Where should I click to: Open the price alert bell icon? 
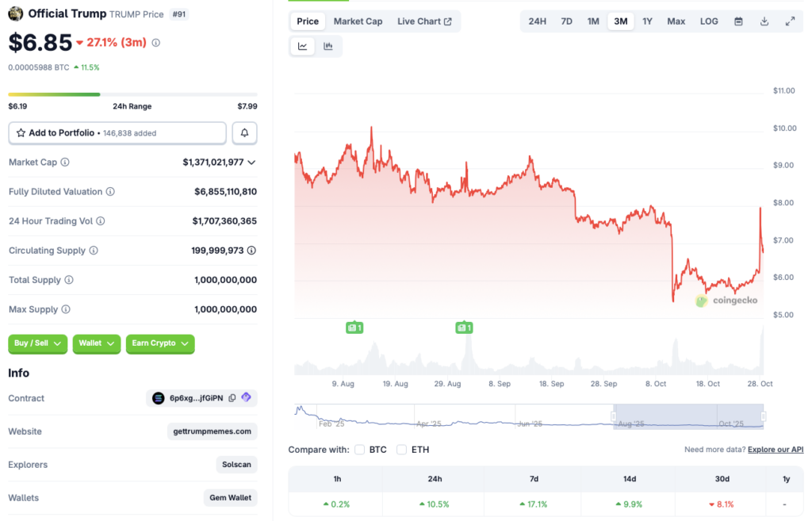pyautogui.click(x=244, y=132)
